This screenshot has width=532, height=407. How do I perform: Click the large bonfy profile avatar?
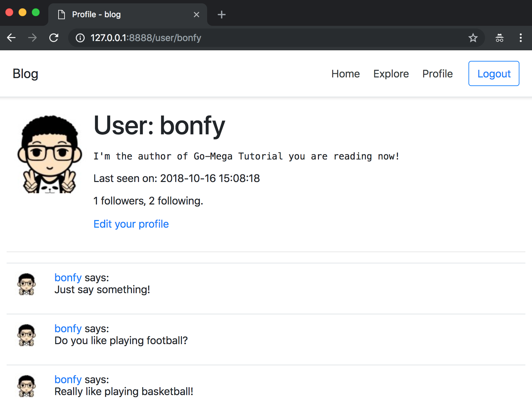click(50, 154)
